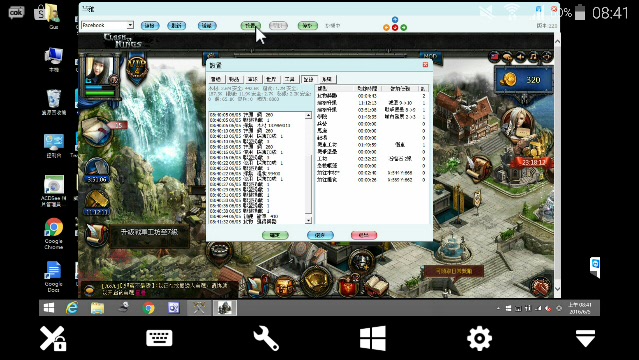The image size is (639, 360).
Task: Open the mail scroll icon with red badge
Action: point(98,130)
